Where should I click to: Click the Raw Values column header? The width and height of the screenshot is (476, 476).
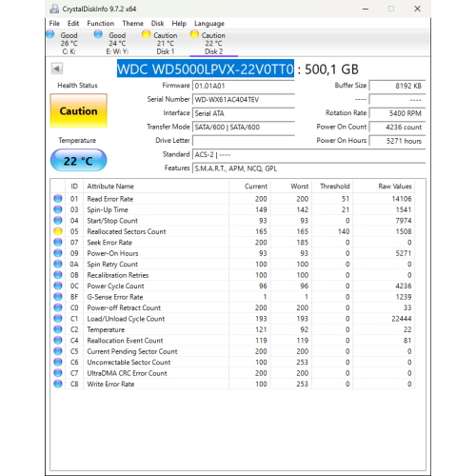coord(384,187)
